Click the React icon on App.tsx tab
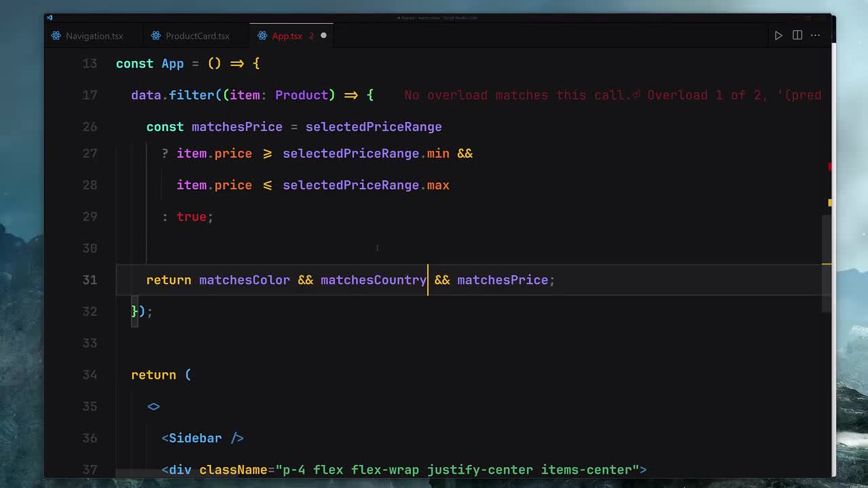This screenshot has height=488, width=868. pos(262,36)
